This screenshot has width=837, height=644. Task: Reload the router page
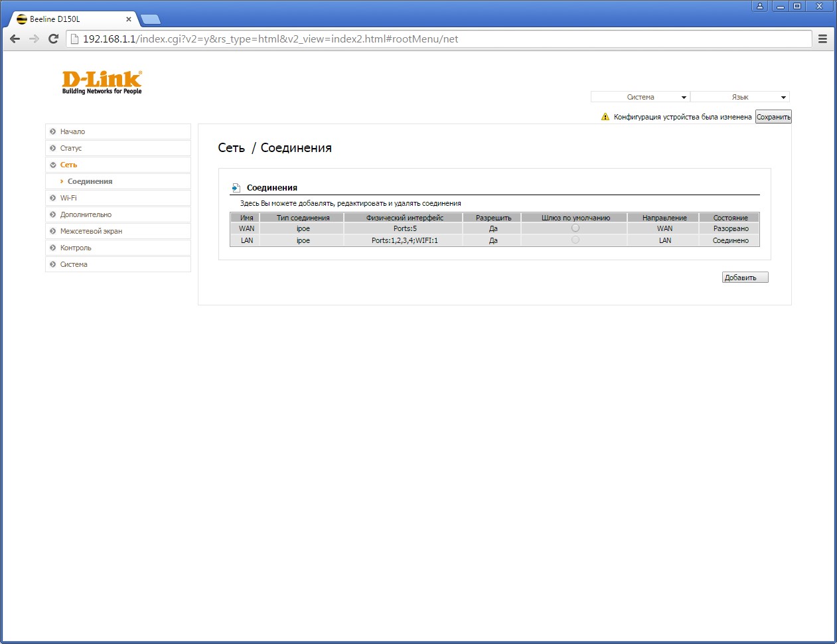click(54, 39)
